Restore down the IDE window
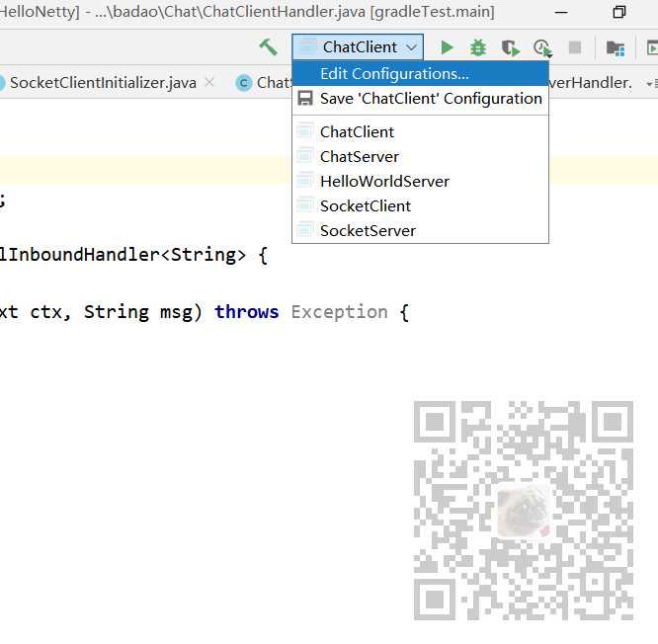 [x=619, y=12]
